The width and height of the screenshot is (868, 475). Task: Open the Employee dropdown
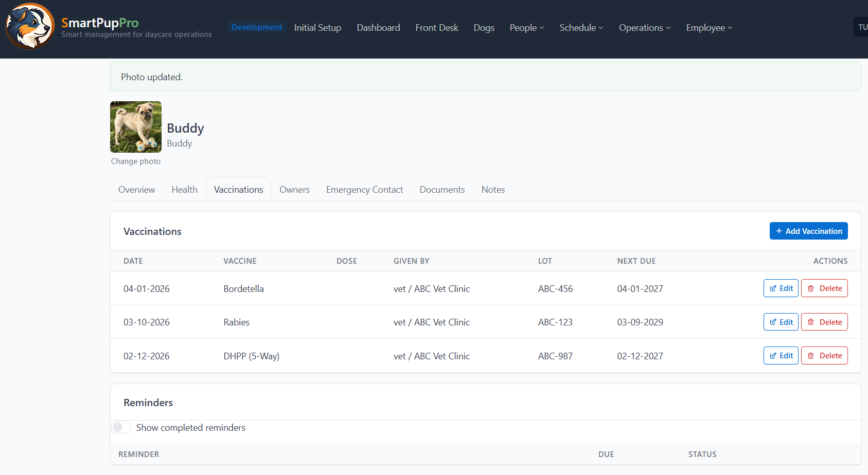(x=708, y=28)
